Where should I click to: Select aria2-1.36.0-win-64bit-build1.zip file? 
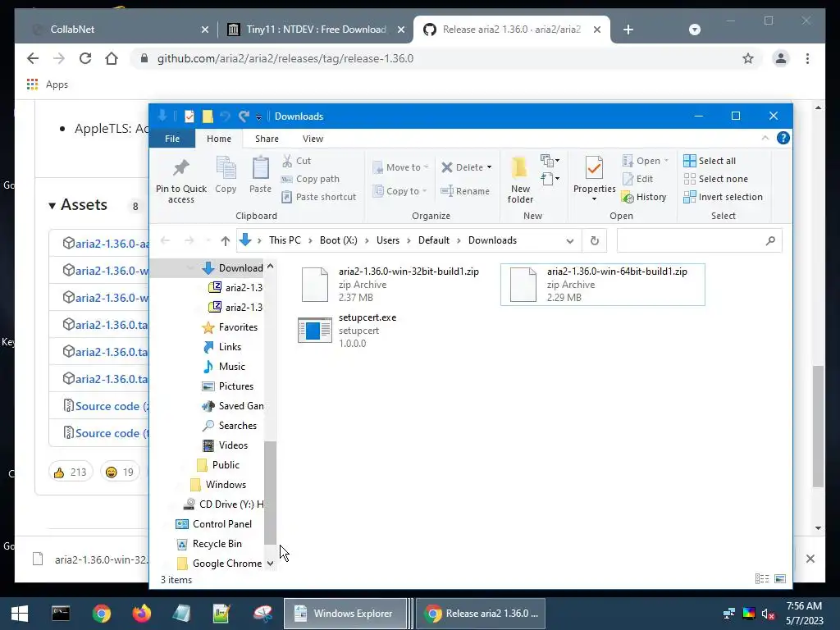pyautogui.click(x=603, y=285)
